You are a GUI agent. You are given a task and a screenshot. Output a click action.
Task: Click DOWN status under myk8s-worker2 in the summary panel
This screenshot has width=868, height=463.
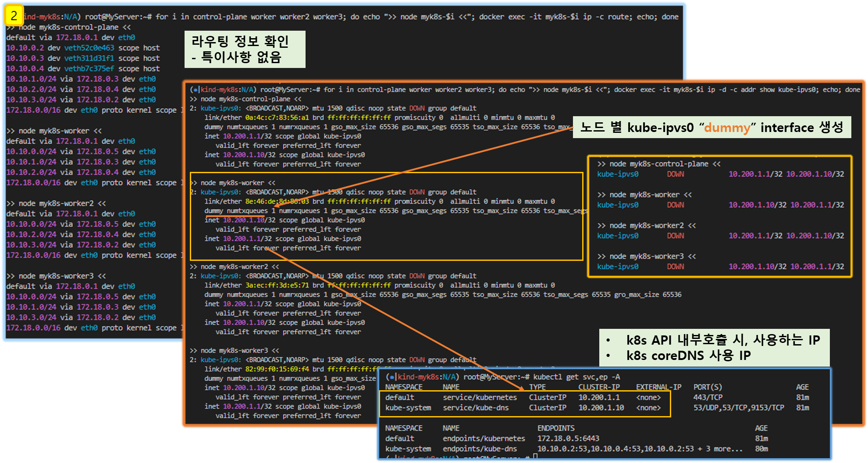(675, 236)
